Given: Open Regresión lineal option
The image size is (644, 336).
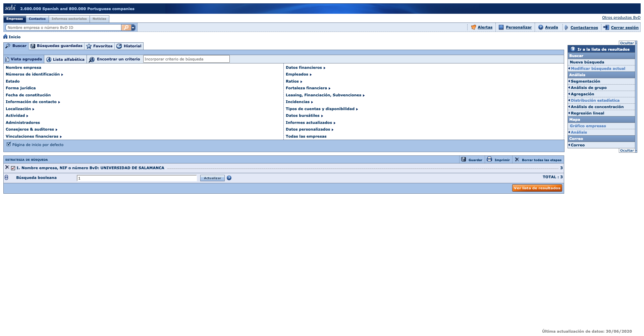Looking at the screenshot, I should pyautogui.click(x=587, y=113).
